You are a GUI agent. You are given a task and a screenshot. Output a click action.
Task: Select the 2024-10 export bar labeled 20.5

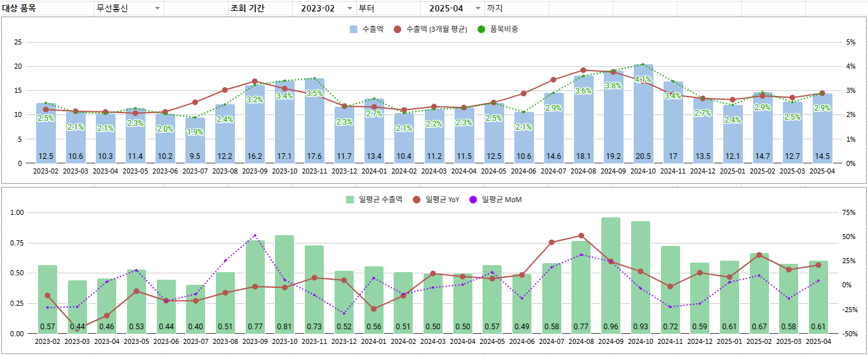[x=643, y=114]
